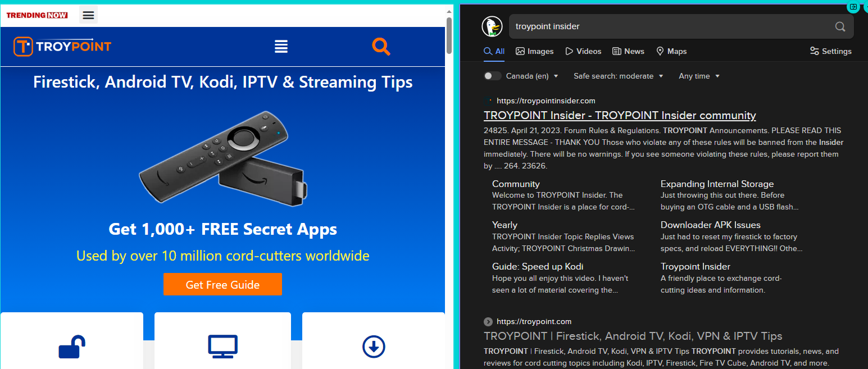This screenshot has width=868, height=369.
Task: Click the monitor icon card
Action: pos(222,346)
